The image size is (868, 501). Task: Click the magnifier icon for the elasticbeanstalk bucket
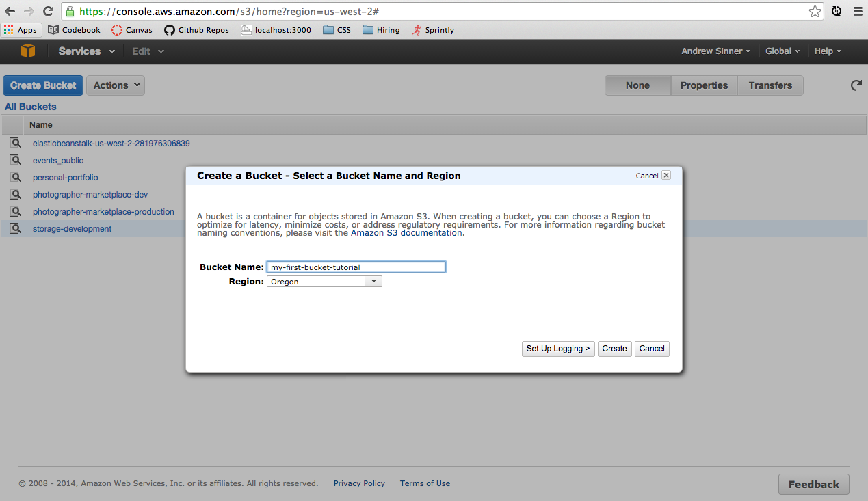15,144
